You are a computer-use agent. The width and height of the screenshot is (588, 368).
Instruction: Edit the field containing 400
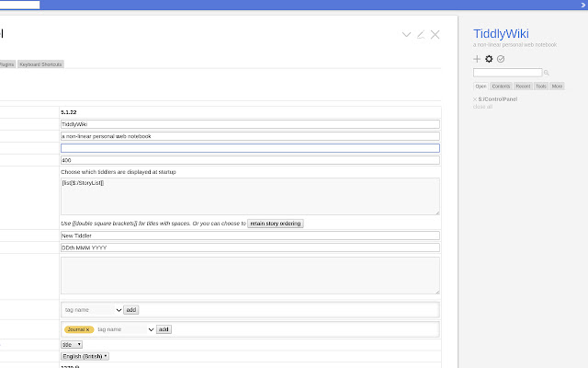(250, 160)
